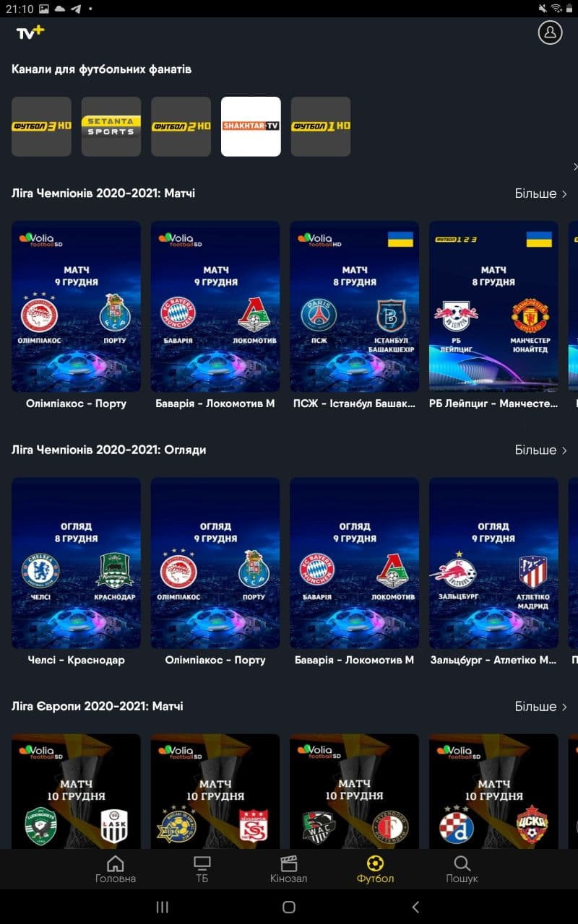The image size is (578, 924).
Task: Expand Більше for Ліга Європи Матчі
Action: point(540,706)
